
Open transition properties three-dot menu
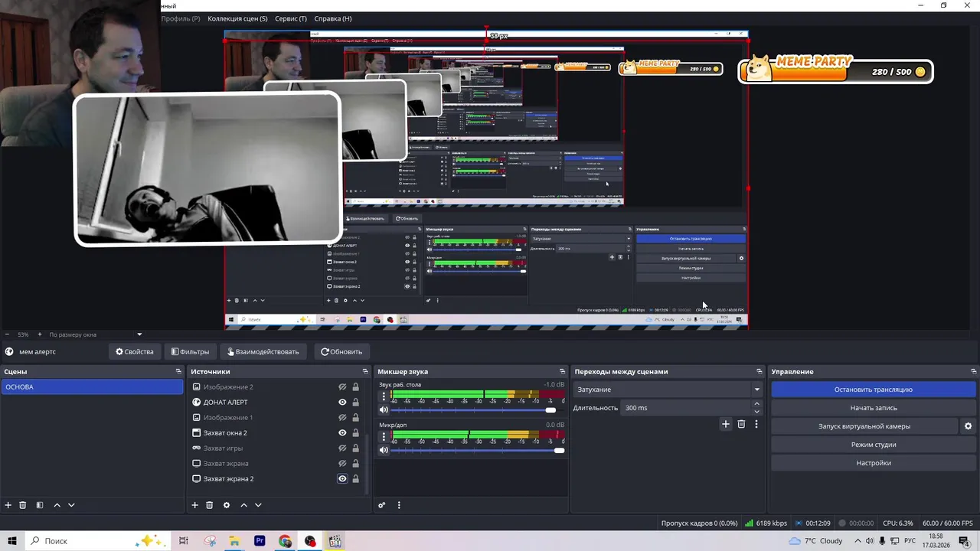(756, 424)
